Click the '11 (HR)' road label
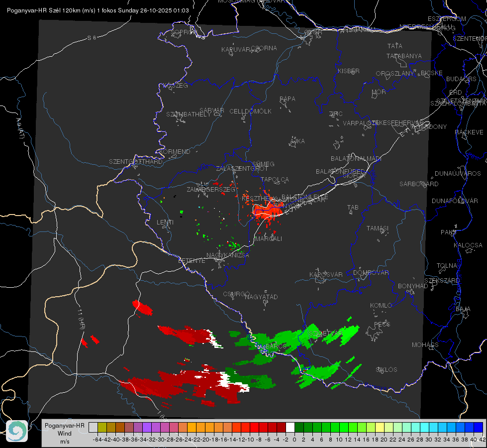The width and height of the screenshot is (487, 448). [81, 319]
